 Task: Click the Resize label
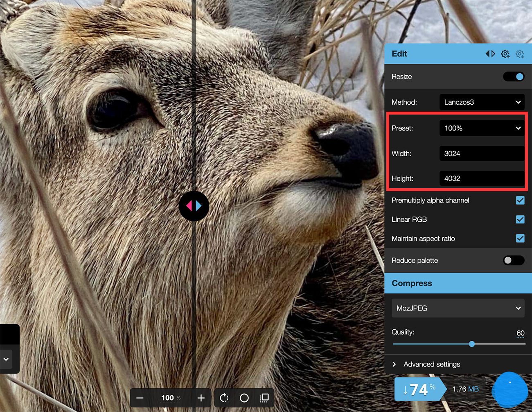click(401, 77)
